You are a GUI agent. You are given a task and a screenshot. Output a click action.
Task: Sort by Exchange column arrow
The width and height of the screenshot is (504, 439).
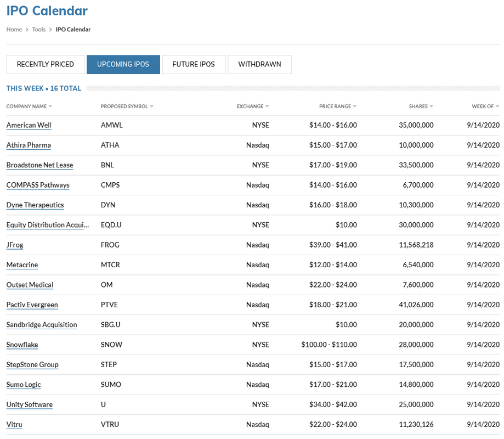click(x=267, y=106)
